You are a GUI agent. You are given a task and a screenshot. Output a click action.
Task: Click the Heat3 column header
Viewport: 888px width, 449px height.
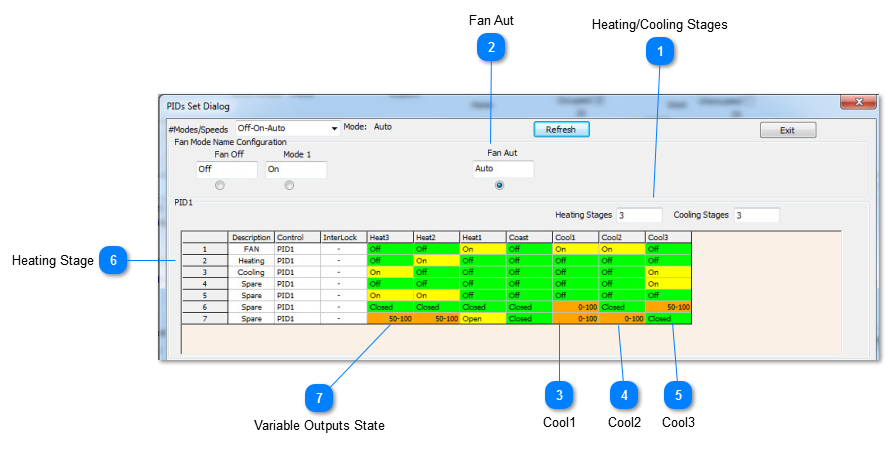[390, 237]
